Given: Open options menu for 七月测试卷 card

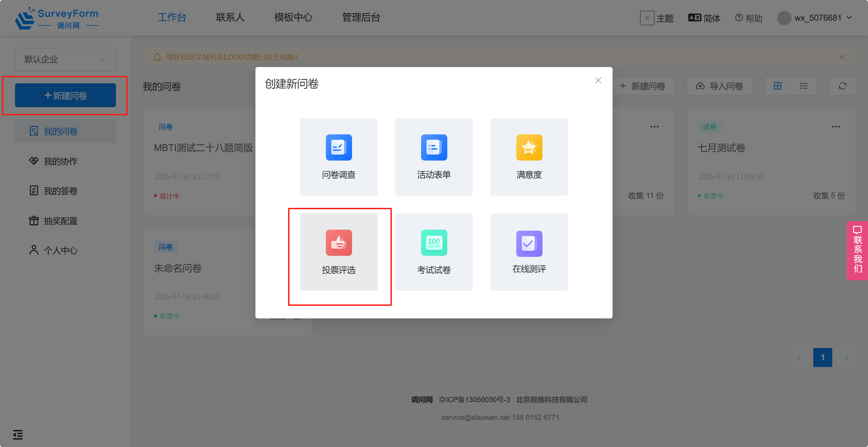Looking at the screenshot, I should click(836, 127).
